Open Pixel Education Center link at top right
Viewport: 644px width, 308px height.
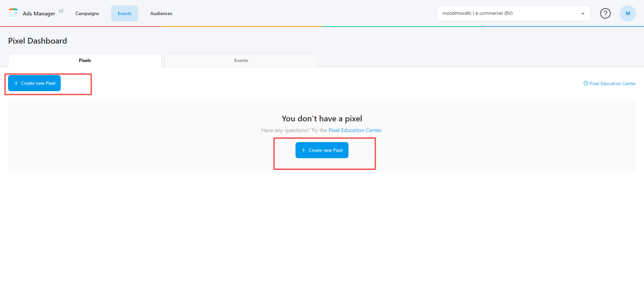tap(612, 83)
